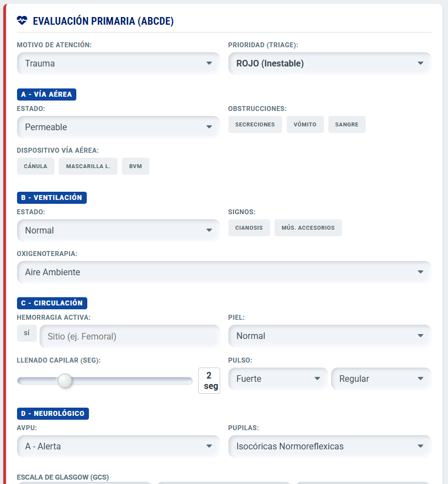Open the Prioridad (Triage) dropdown
Screen dimensions: 448x484
[x=329, y=63]
